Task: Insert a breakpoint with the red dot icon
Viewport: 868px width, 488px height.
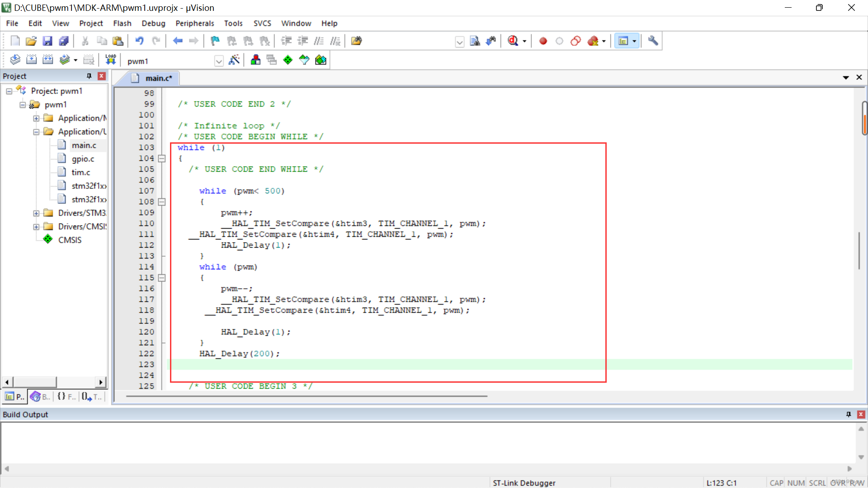Action: [x=543, y=41]
